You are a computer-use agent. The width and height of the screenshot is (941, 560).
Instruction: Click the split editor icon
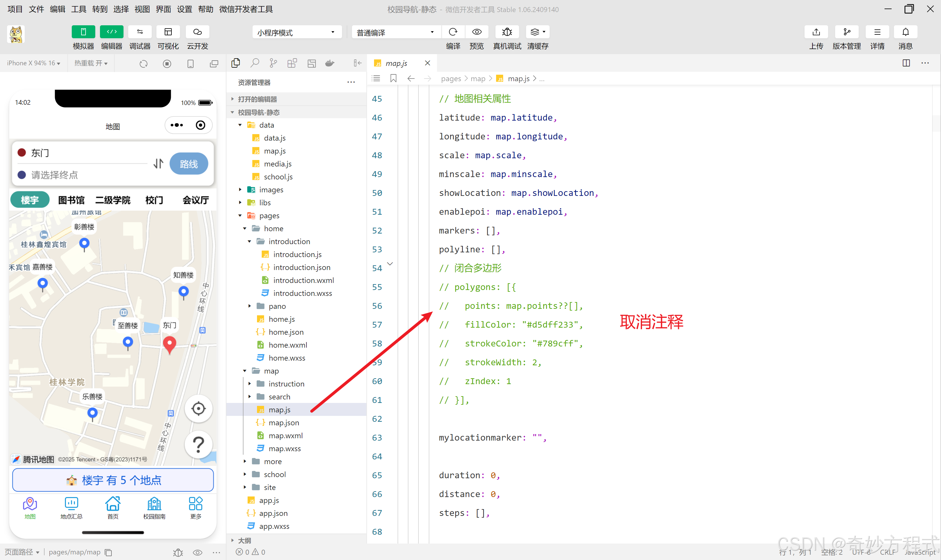[906, 63]
